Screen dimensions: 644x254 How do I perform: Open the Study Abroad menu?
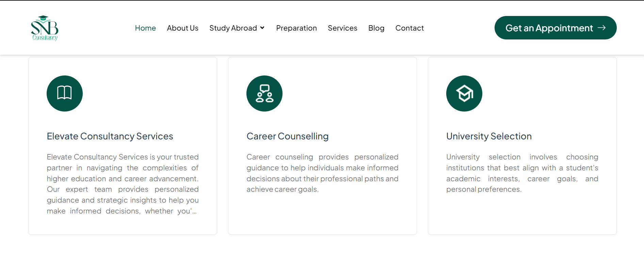tap(233, 28)
